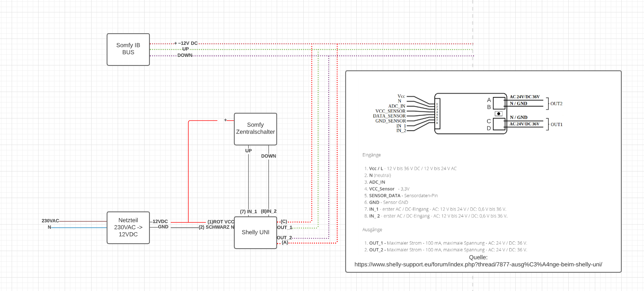
Task: Select the Somfy IB BUS block
Action: (128, 50)
